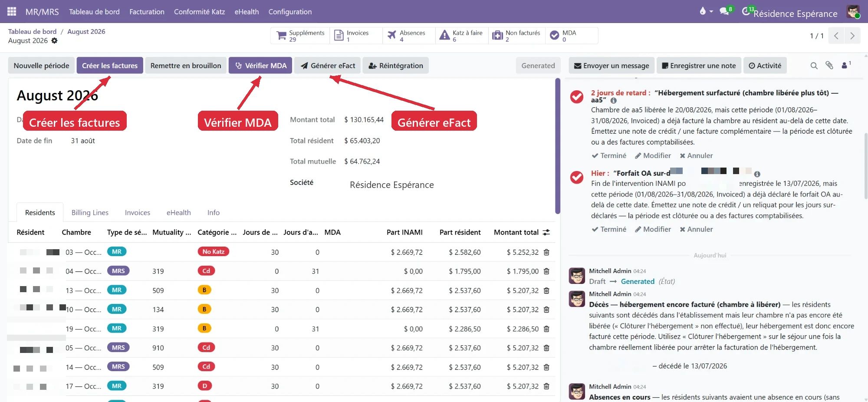
Task: Switch to the eHealth tab in form
Action: click(179, 213)
